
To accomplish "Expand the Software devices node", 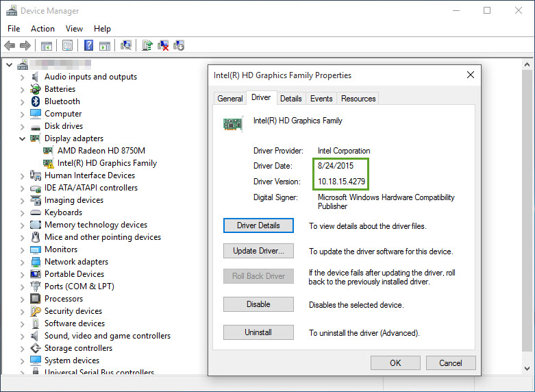I will [x=23, y=323].
